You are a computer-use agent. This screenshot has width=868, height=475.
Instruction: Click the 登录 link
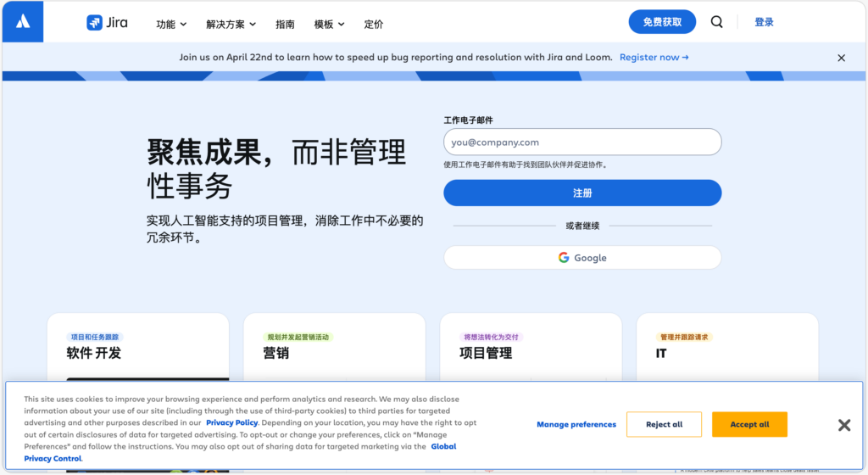point(764,22)
